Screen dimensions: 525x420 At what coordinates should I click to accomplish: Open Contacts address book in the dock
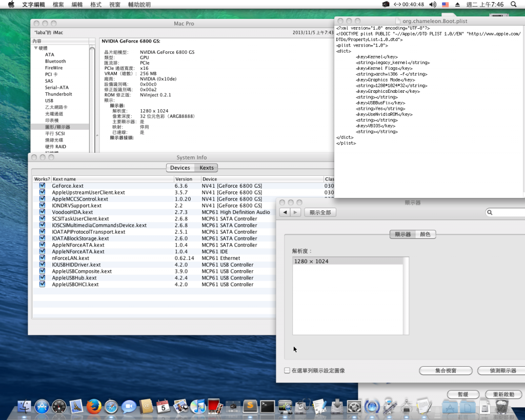[x=146, y=407]
